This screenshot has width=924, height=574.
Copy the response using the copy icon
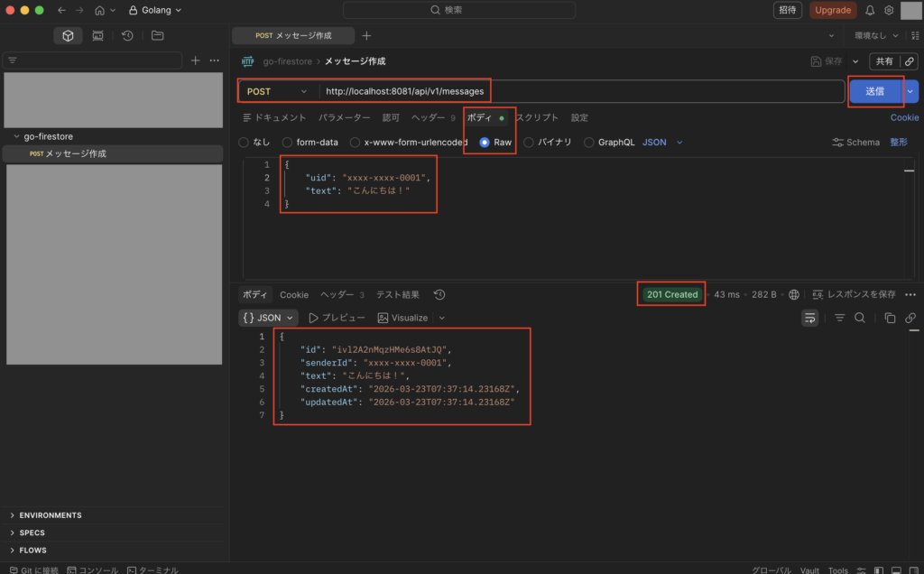pyautogui.click(x=890, y=318)
